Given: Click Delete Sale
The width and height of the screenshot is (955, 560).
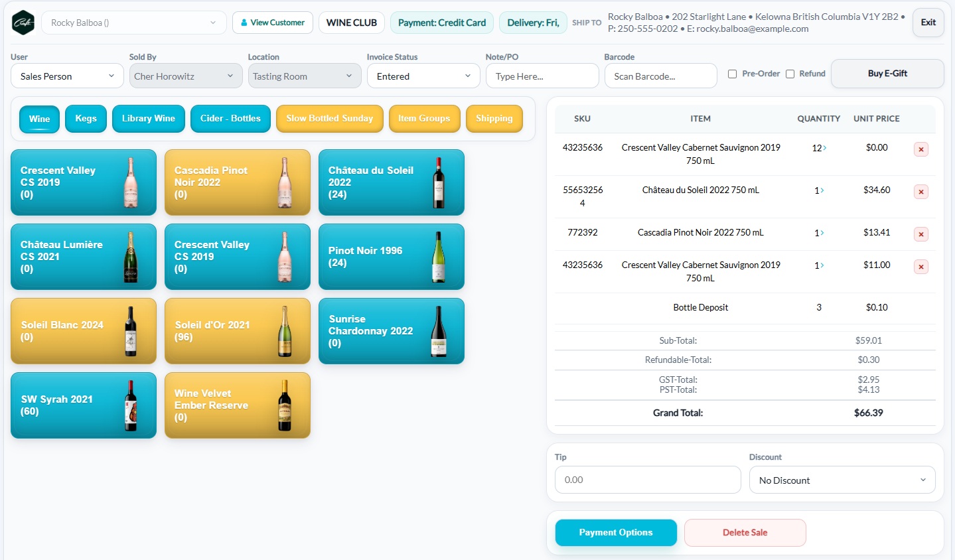Looking at the screenshot, I should point(745,533).
